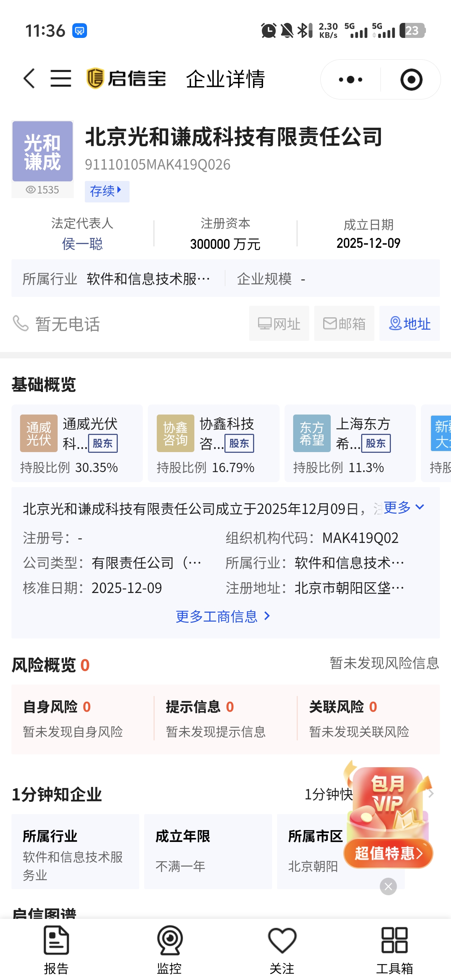Tap the 启信宝 logo
The image size is (451, 980).
126,79
